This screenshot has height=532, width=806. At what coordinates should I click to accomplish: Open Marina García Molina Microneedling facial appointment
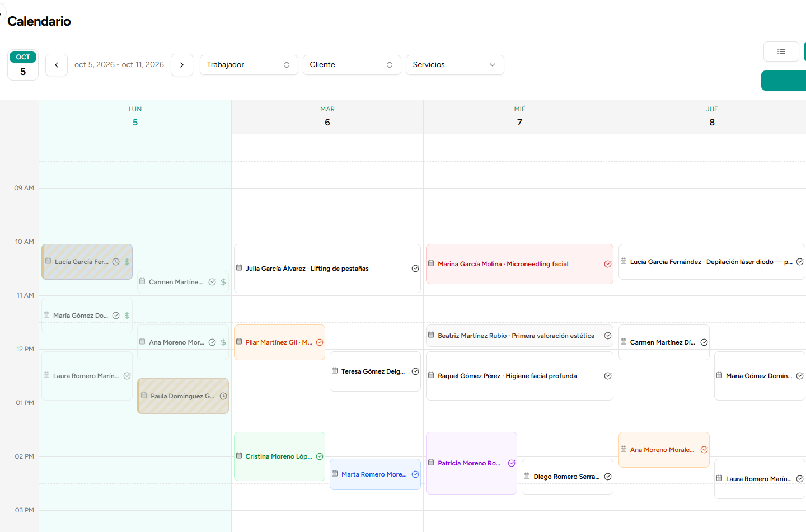519,264
